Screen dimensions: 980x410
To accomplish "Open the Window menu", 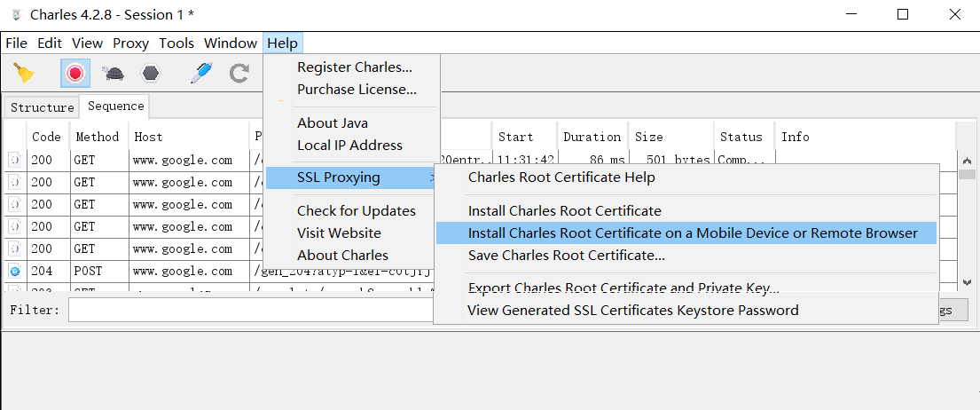I will (x=231, y=43).
